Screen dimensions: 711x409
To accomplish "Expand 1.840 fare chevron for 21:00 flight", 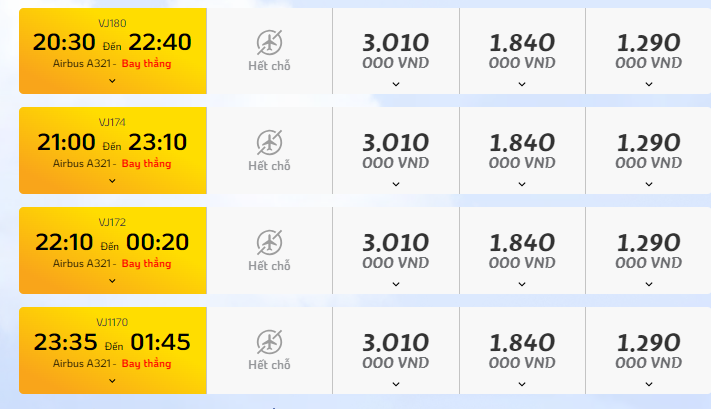I will coord(522,184).
